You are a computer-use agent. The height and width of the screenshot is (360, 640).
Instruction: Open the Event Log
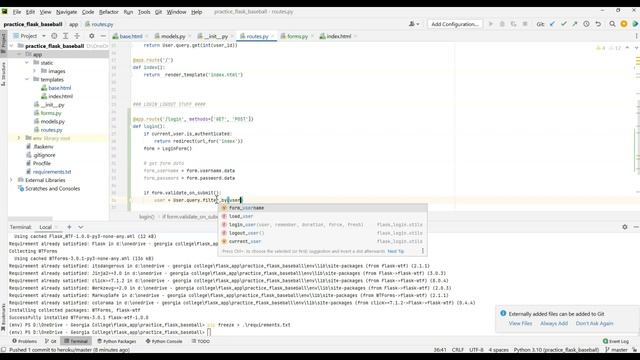616,341
